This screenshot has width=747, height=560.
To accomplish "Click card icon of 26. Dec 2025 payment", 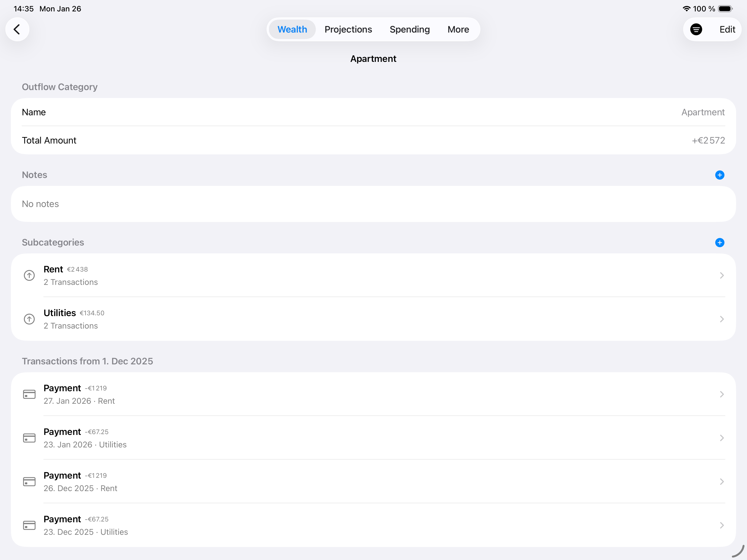I will [x=29, y=482].
